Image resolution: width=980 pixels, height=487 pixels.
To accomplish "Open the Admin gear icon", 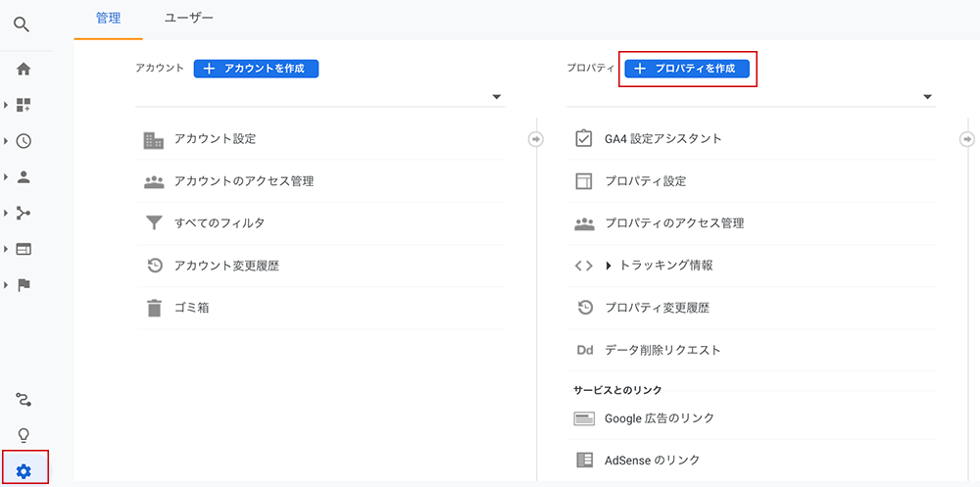I will [x=24, y=471].
